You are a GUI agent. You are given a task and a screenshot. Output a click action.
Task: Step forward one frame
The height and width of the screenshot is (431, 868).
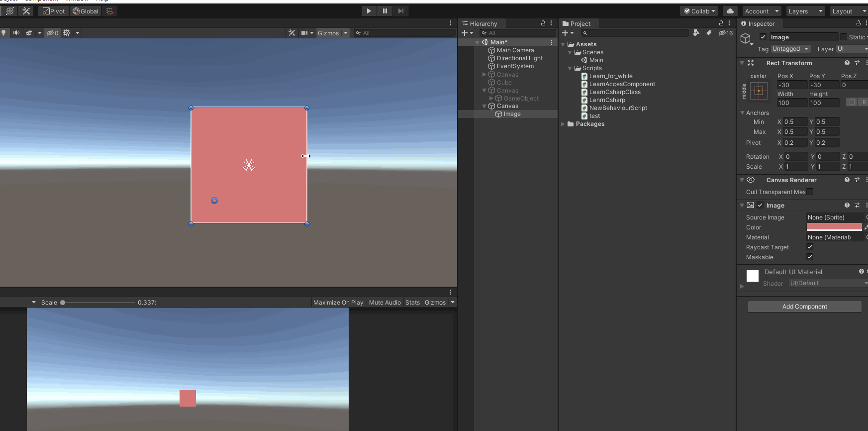401,11
